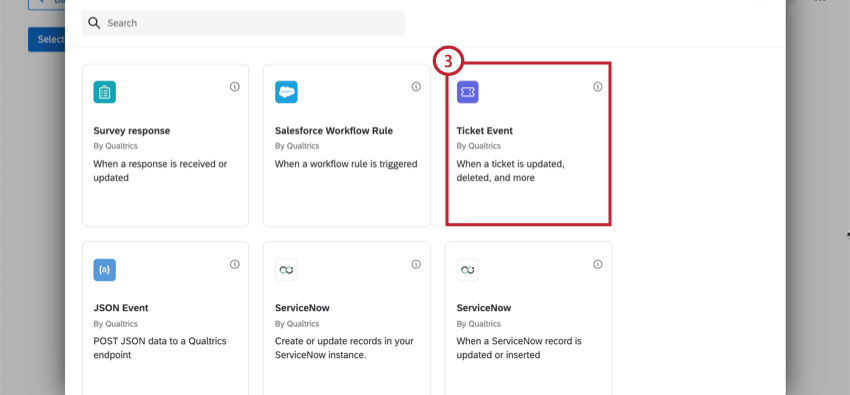
Task: Select the Survey response event title
Action: pos(132,131)
